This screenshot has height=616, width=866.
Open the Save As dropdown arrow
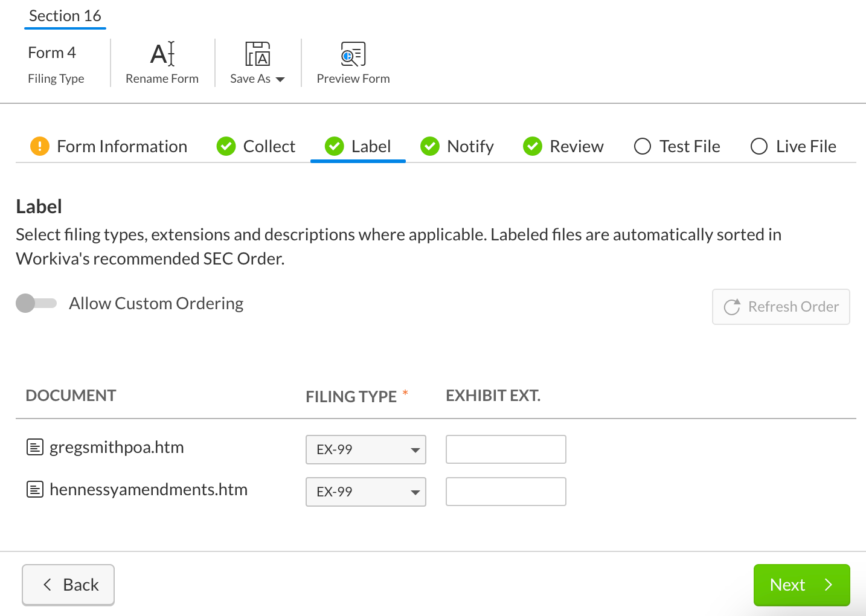280,79
